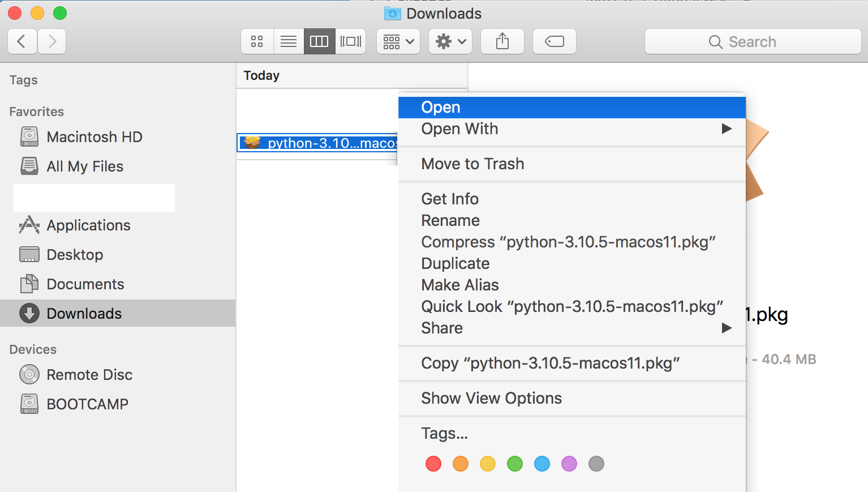Click the Favorites sidebar heading
Viewport: 868px width, 492px height.
(37, 112)
